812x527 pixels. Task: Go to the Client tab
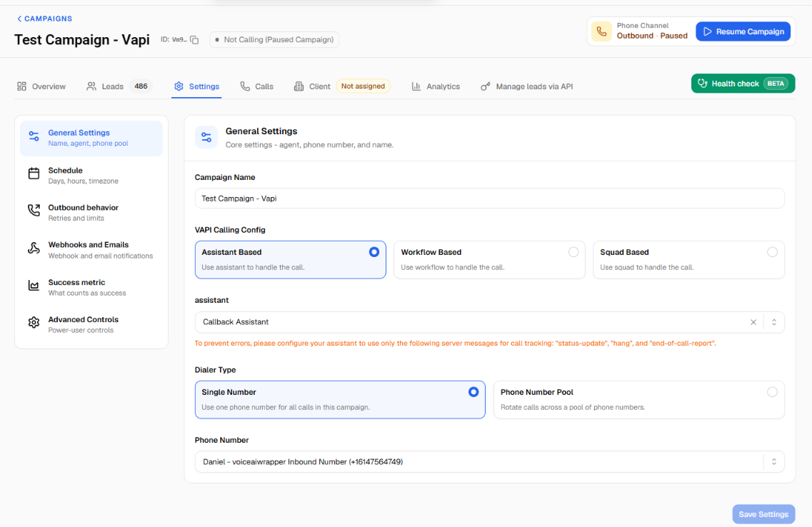point(342,86)
